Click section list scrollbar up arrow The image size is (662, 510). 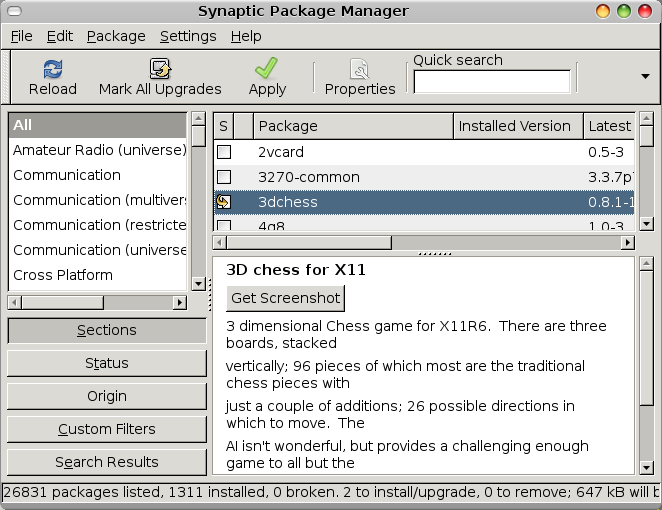[x=198, y=119]
